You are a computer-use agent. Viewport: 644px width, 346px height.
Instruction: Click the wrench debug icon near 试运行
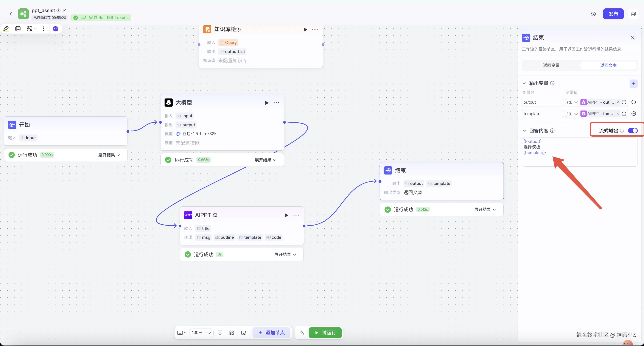(x=302, y=333)
